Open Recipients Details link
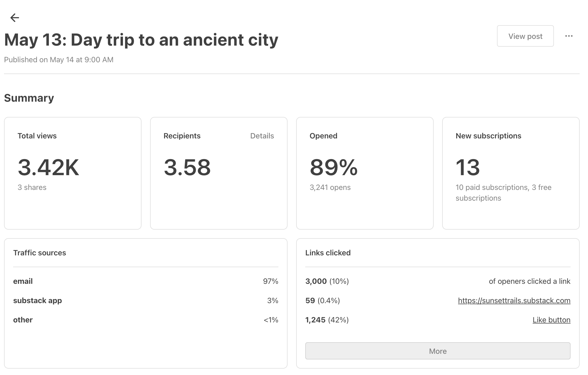Viewport: 588px width, 375px height. pos(262,136)
